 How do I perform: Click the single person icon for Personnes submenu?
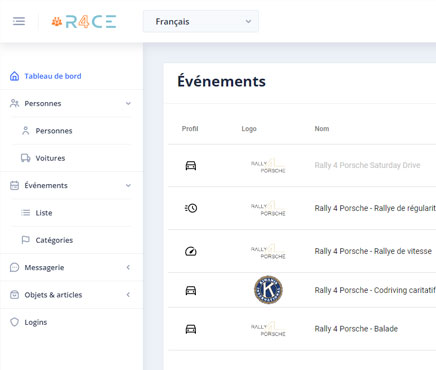pyautogui.click(x=26, y=131)
